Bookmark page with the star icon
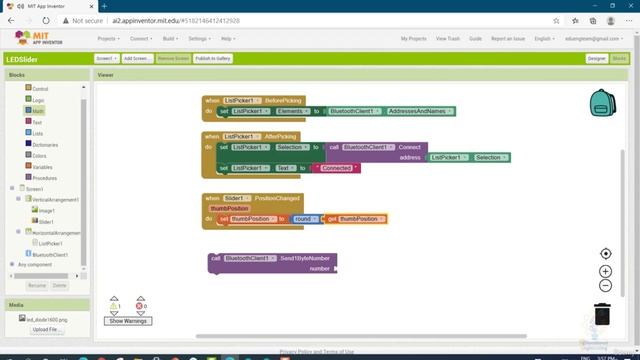640x360 pixels. point(556,21)
